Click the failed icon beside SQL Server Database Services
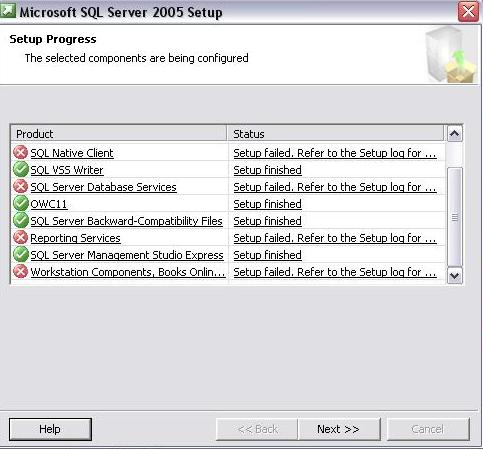This screenshot has height=449, width=483. [20, 186]
